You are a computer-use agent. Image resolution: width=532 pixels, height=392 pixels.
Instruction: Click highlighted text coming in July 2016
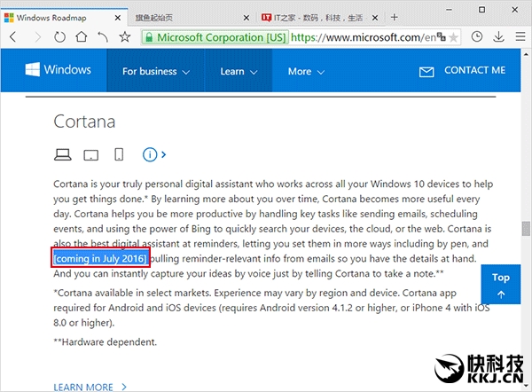pyautogui.click(x=100, y=259)
